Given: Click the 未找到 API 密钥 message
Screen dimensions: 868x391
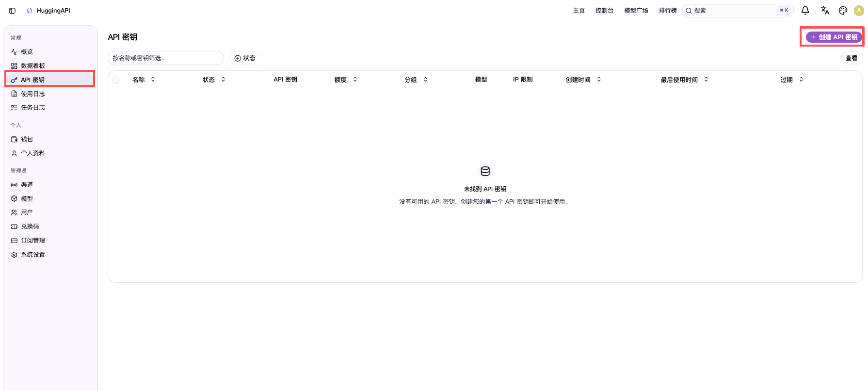Looking at the screenshot, I should (485, 189).
